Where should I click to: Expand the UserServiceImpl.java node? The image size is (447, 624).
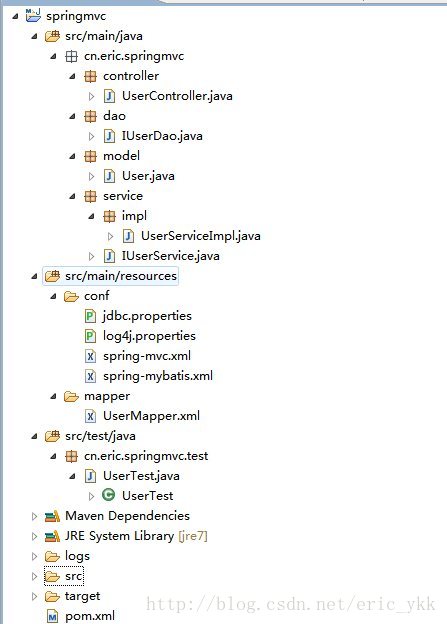pyautogui.click(x=111, y=236)
